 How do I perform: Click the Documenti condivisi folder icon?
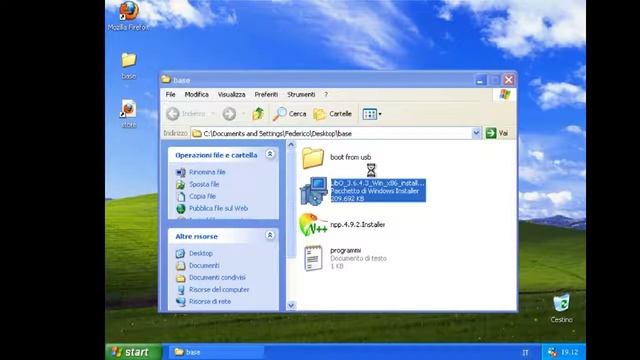click(x=180, y=278)
